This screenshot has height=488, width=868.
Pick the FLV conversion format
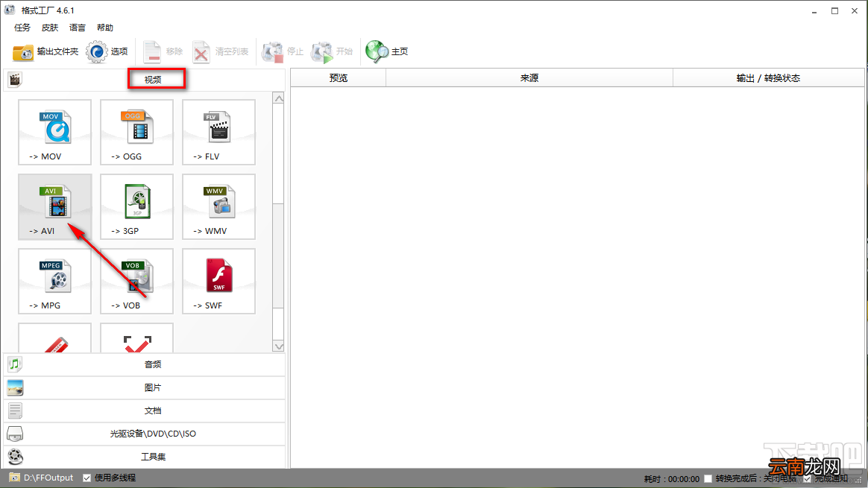click(x=218, y=132)
